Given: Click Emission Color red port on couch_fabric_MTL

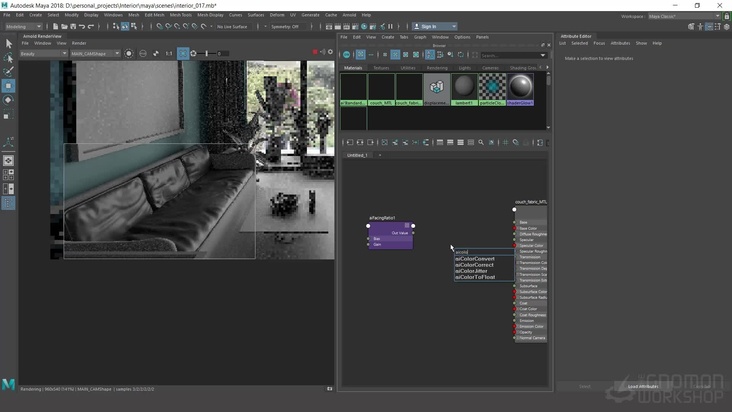Looking at the screenshot, I should tap(515, 327).
